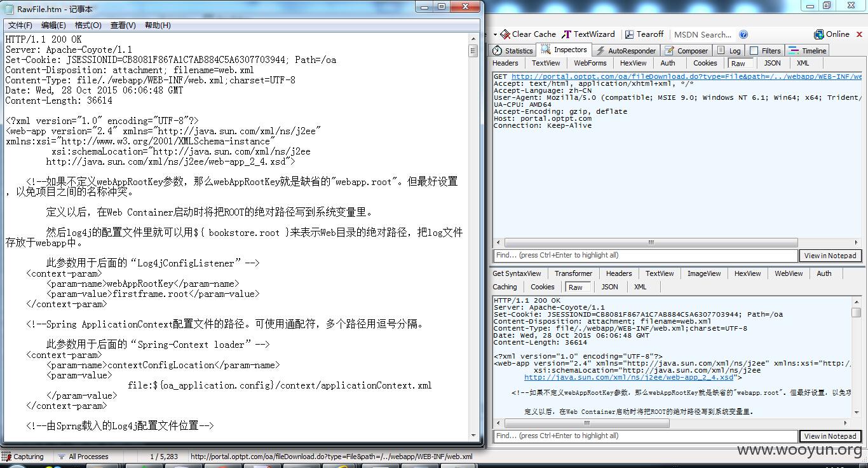
Task: Click the web-app_2_4.xsd link in response
Action: [630, 377]
